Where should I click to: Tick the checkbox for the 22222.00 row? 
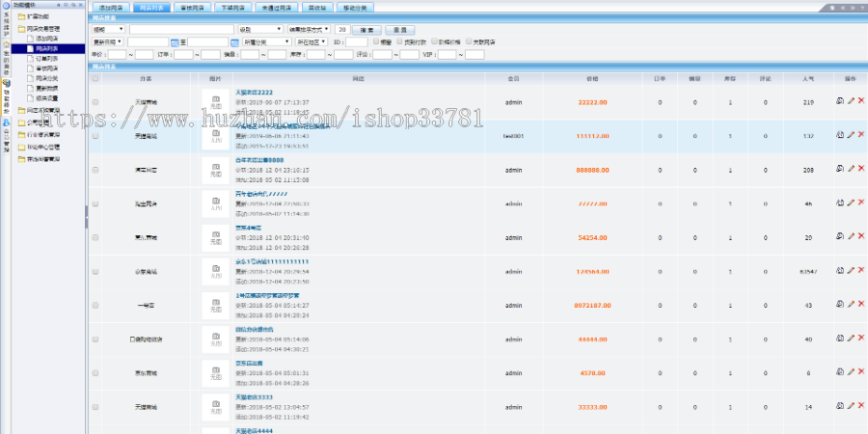tap(95, 102)
